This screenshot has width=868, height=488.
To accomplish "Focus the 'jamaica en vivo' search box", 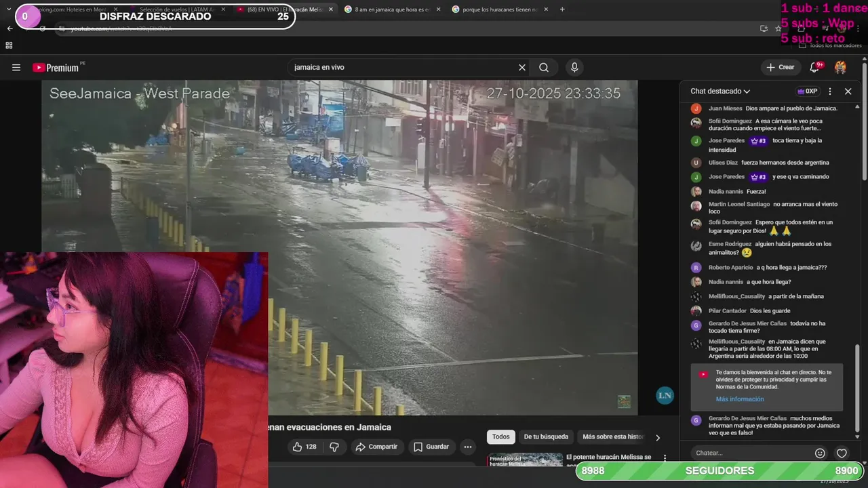I will 405,67.
